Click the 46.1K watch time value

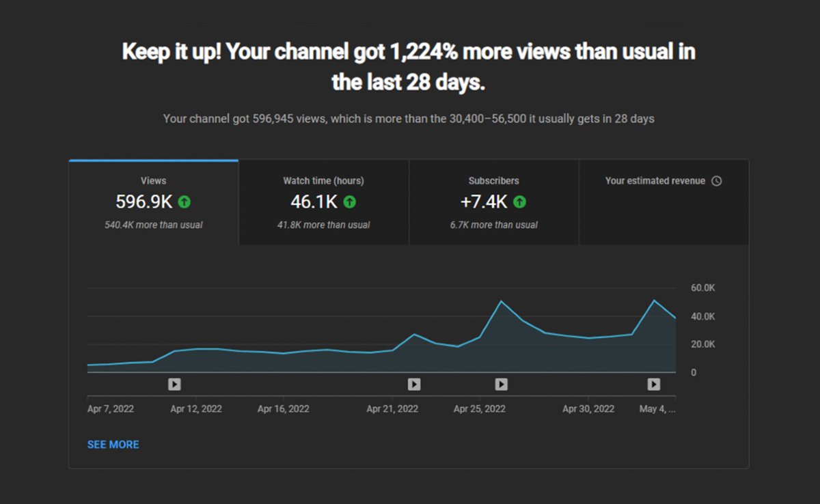[314, 202]
